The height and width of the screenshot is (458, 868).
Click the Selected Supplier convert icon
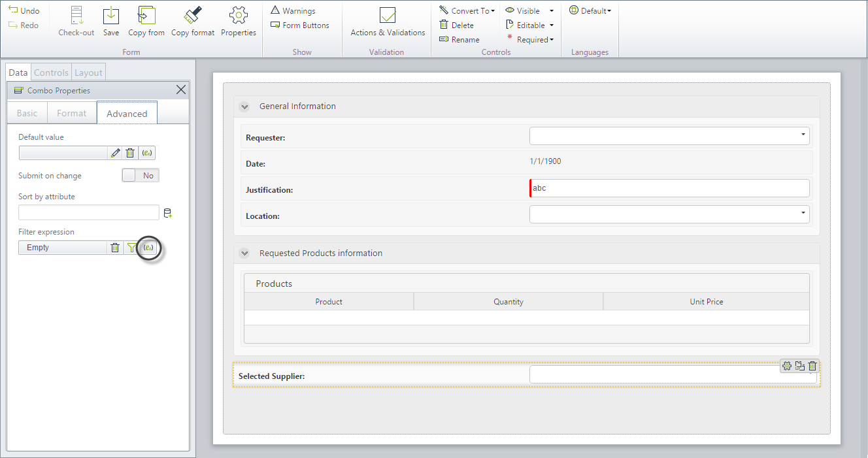[800, 366]
